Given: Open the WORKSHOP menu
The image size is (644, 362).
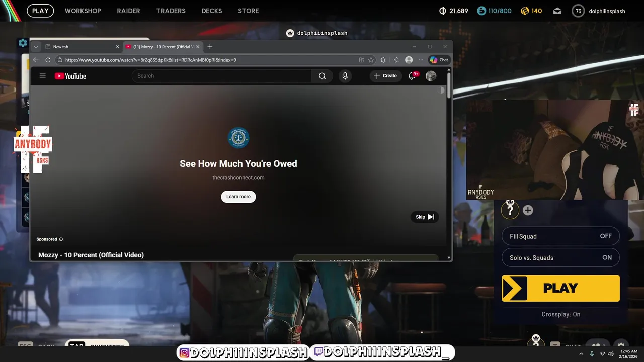Looking at the screenshot, I should point(83,11).
